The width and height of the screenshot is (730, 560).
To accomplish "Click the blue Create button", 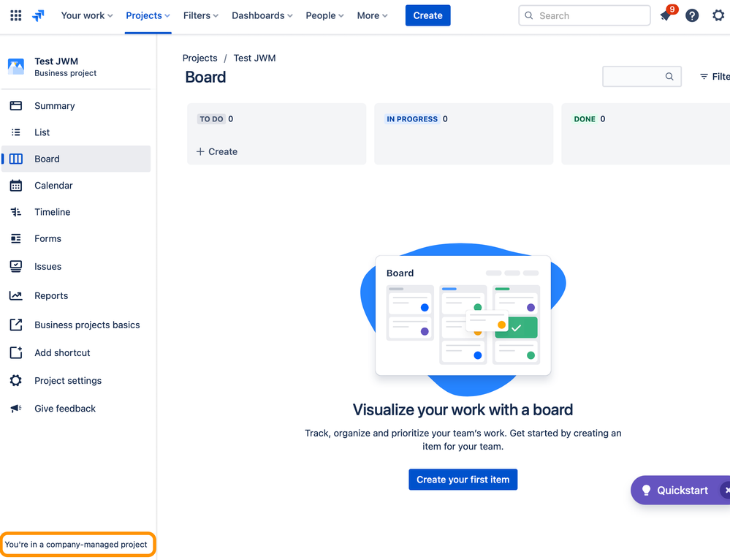I will point(428,15).
